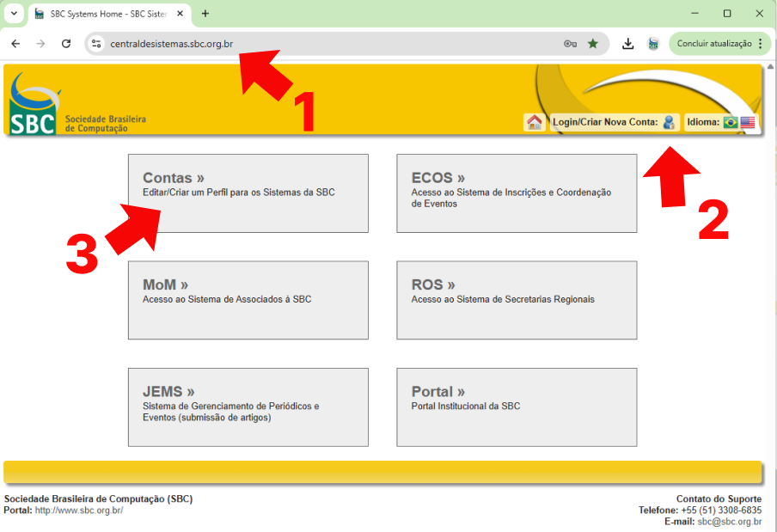Go back to the previous page
Screen dimensions: 777x532
[15, 44]
